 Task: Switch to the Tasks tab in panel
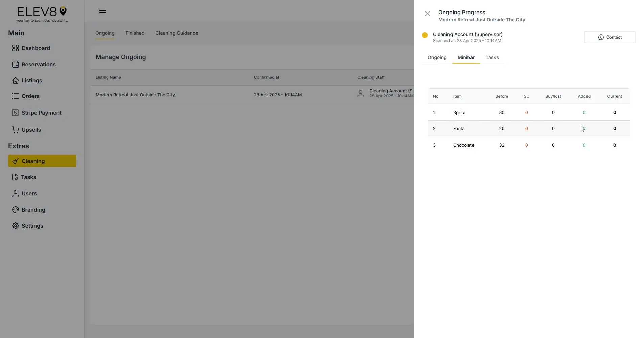point(492,57)
